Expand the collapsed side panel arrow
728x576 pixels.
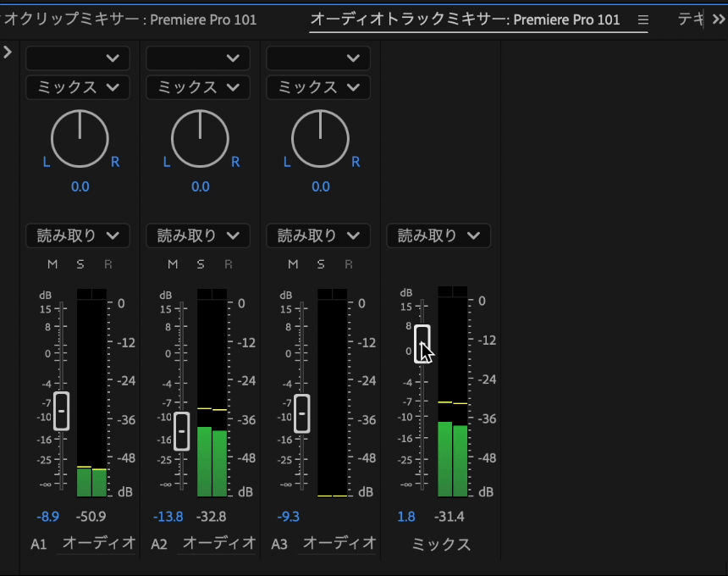(8, 51)
